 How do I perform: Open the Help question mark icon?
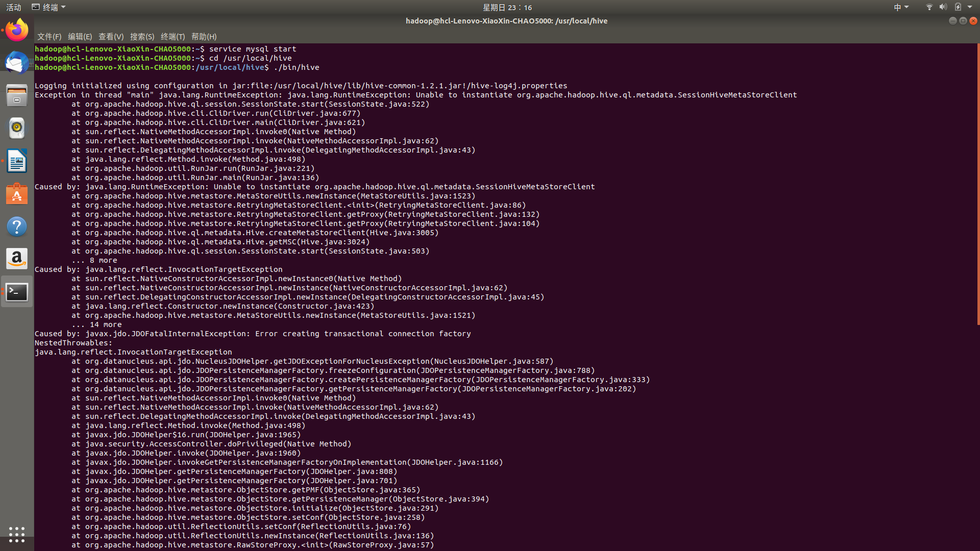17,227
